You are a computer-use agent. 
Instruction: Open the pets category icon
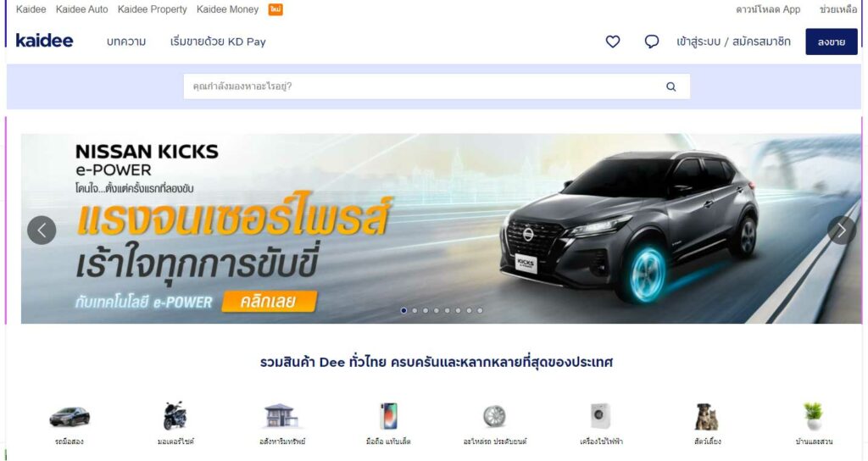(707, 417)
